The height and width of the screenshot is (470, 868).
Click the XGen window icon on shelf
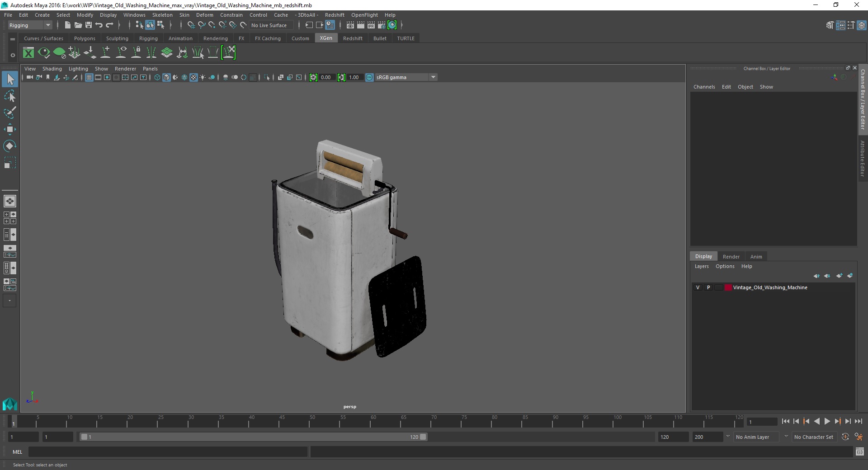tap(28, 53)
